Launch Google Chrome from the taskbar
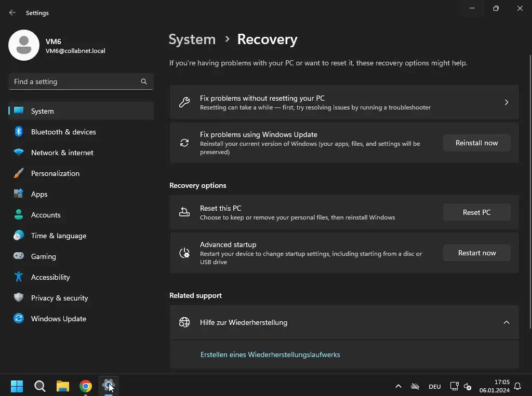The width and height of the screenshot is (532, 396). [86, 386]
